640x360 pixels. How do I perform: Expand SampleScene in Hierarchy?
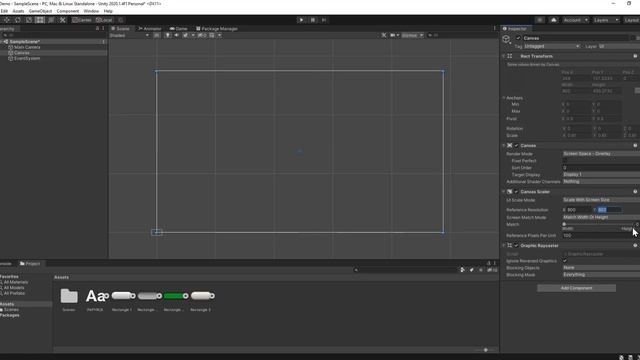click(2, 42)
